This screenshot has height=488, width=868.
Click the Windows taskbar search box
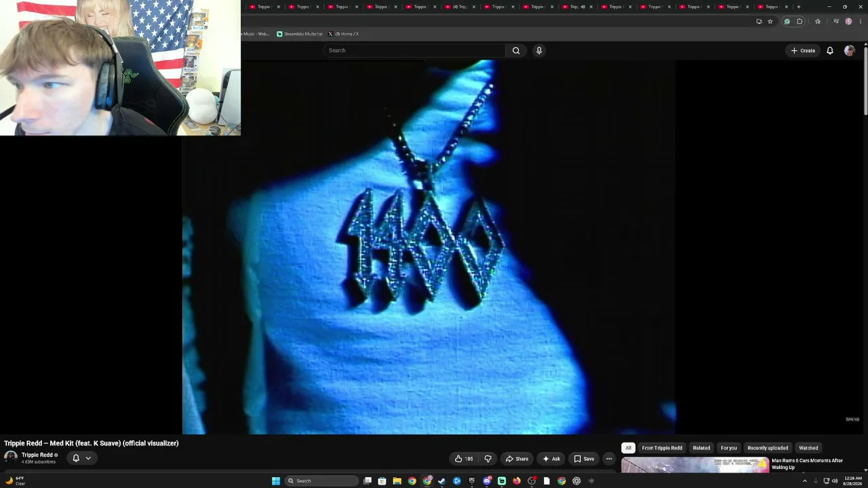[321, 481]
